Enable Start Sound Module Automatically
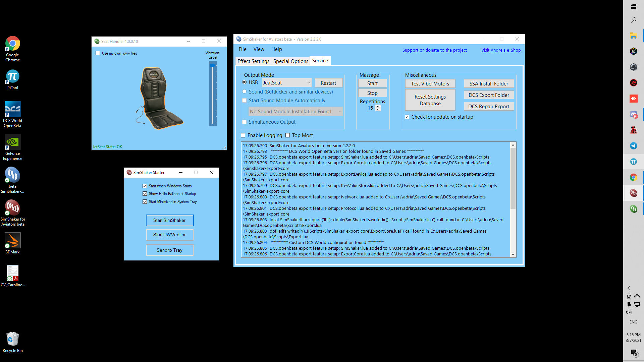644x362 pixels. point(244,101)
